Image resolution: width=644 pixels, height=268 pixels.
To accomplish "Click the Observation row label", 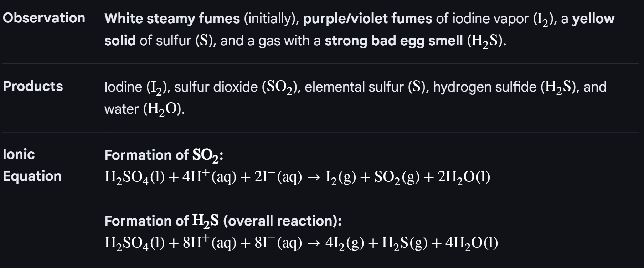I will click(x=44, y=18).
